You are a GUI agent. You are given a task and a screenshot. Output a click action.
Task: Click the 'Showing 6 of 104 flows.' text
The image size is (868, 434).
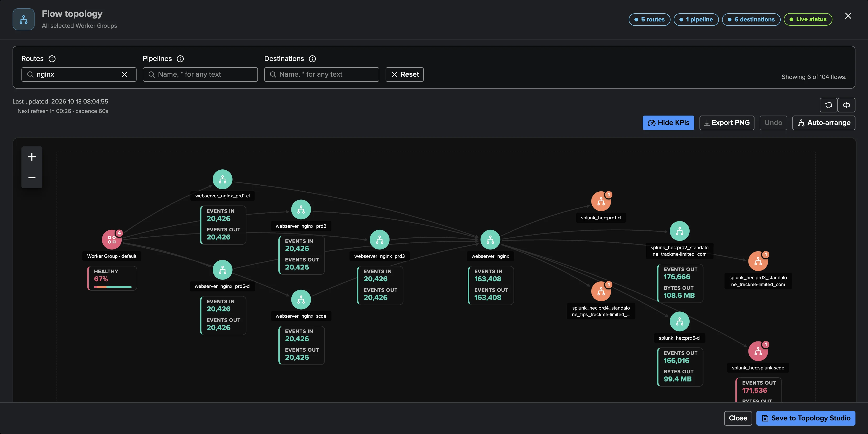click(x=814, y=77)
